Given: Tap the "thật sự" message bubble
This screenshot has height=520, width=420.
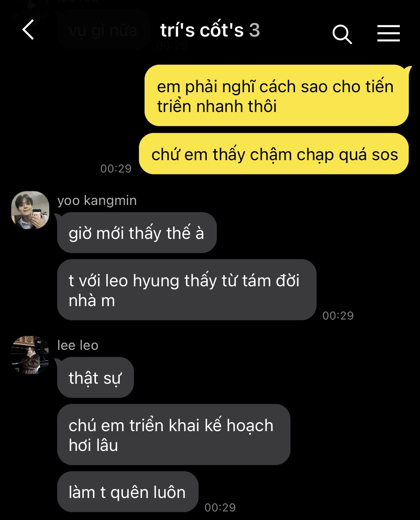Looking at the screenshot, I should click(x=95, y=377).
